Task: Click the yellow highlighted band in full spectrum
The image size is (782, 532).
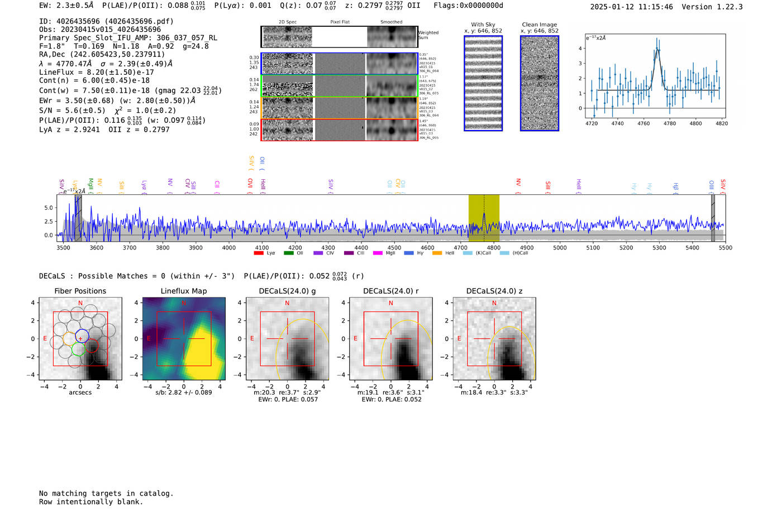Action: click(484, 218)
